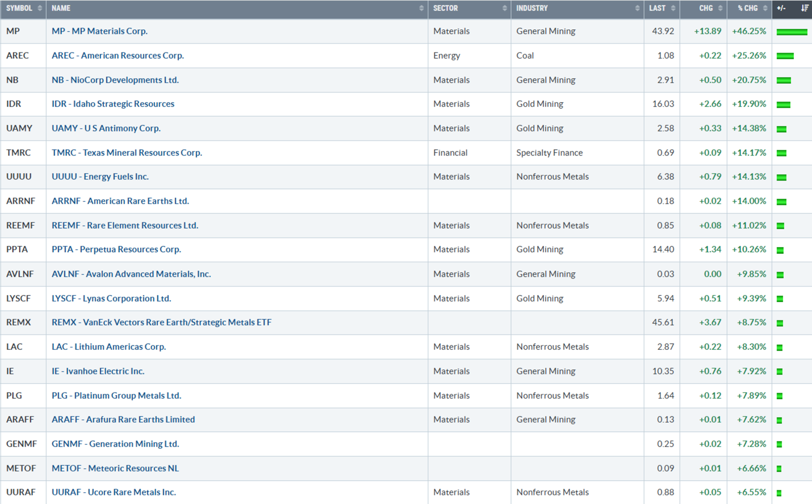Click the +13.89 change value
This screenshot has height=504, width=812.
point(708,31)
